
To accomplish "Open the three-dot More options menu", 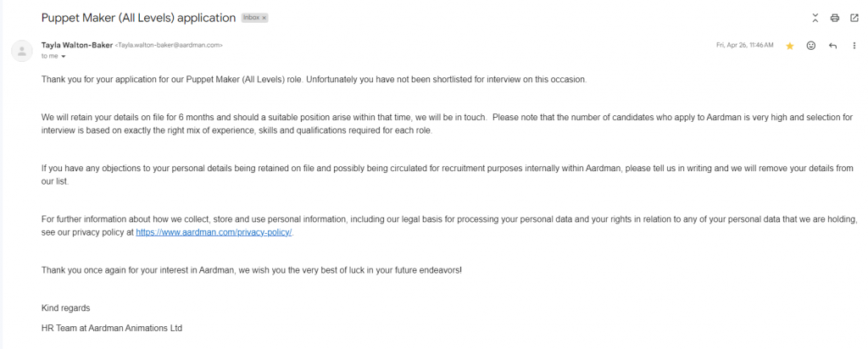I will pos(854,46).
